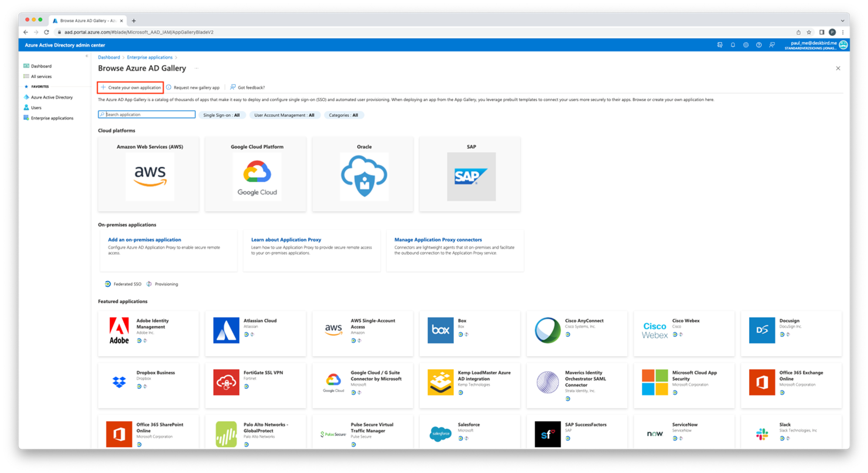
Task: Collapse the left sidebar chevron
Action: click(87, 56)
